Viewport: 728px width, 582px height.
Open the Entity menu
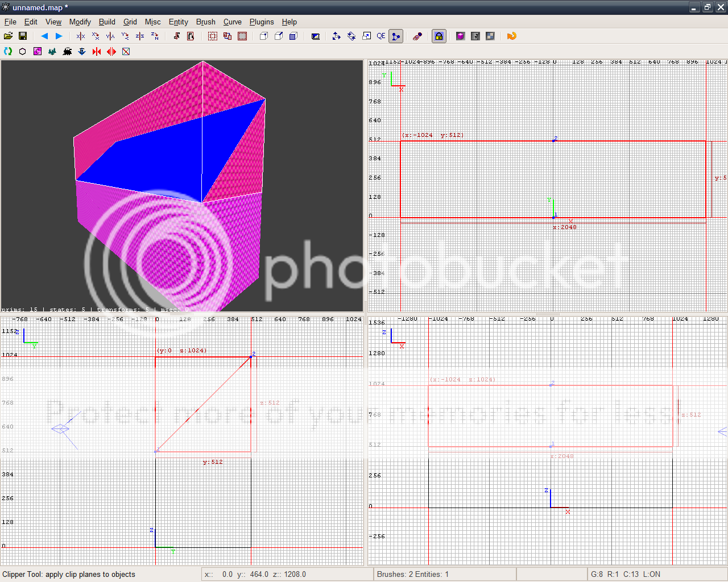click(178, 22)
